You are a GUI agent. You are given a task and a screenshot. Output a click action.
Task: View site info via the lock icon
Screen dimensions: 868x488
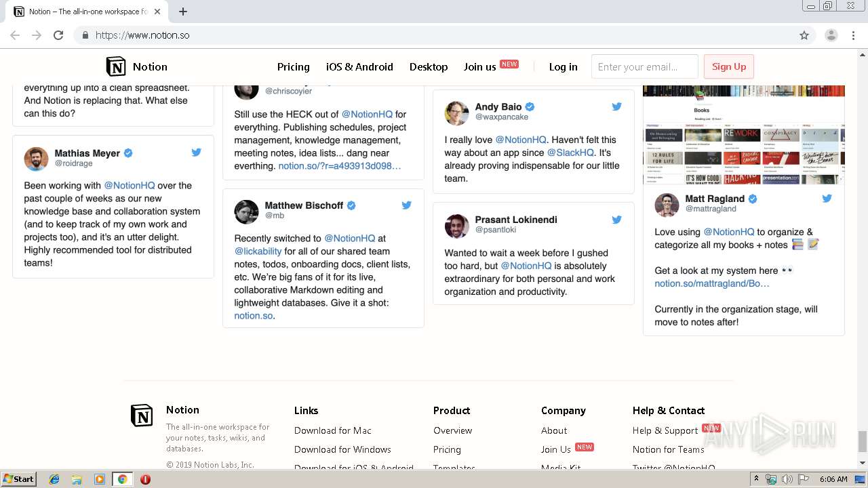pyautogui.click(x=85, y=35)
